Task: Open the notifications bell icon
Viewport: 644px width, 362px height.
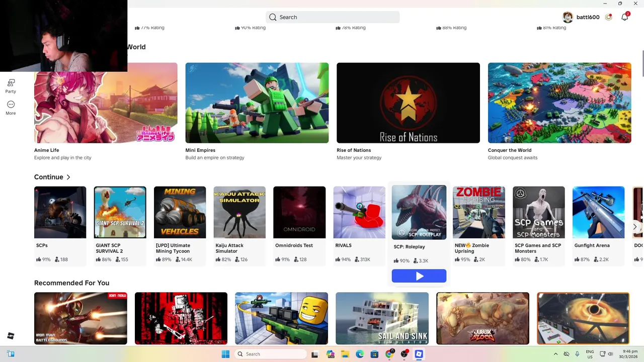Action: pyautogui.click(x=625, y=17)
